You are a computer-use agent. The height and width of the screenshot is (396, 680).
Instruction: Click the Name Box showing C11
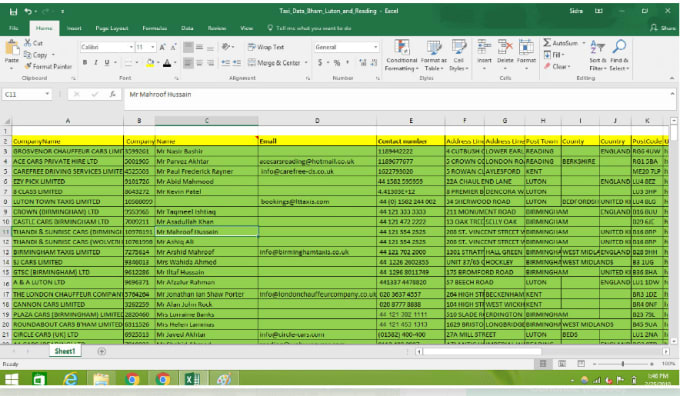click(23, 94)
